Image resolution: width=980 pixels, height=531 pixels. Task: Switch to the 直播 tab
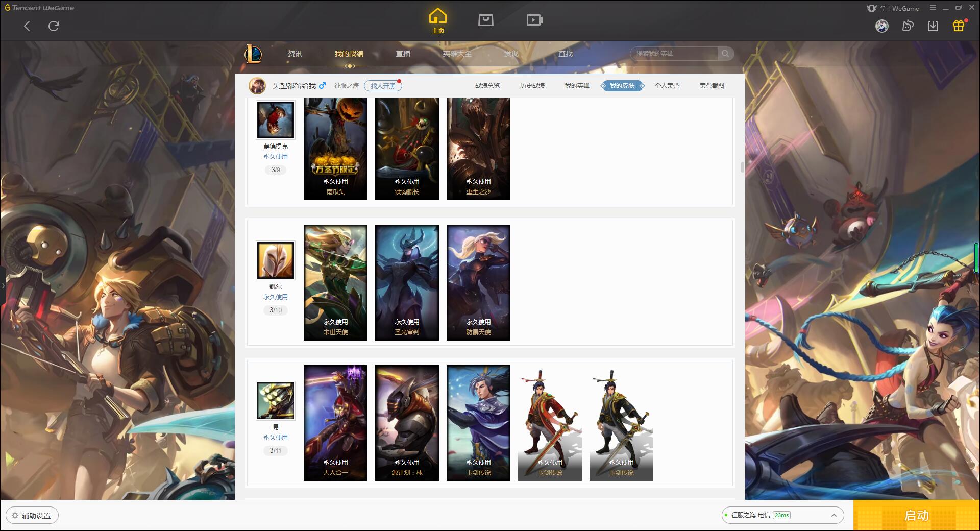click(x=403, y=54)
